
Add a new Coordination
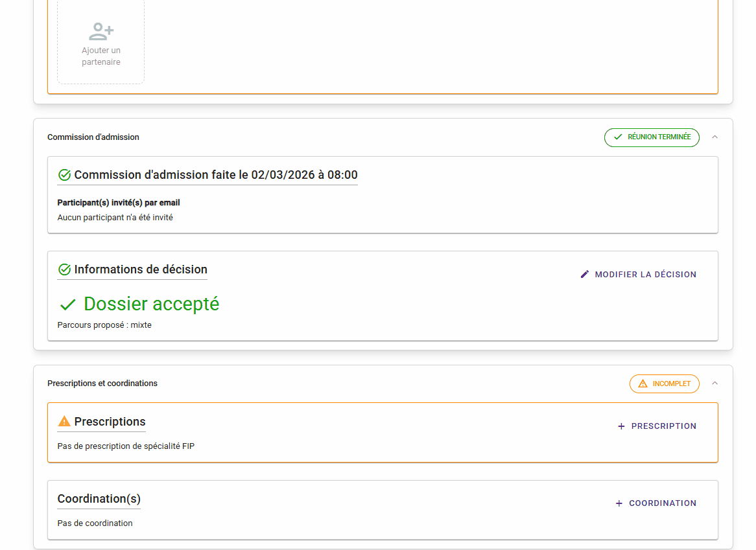tap(656, 503)
